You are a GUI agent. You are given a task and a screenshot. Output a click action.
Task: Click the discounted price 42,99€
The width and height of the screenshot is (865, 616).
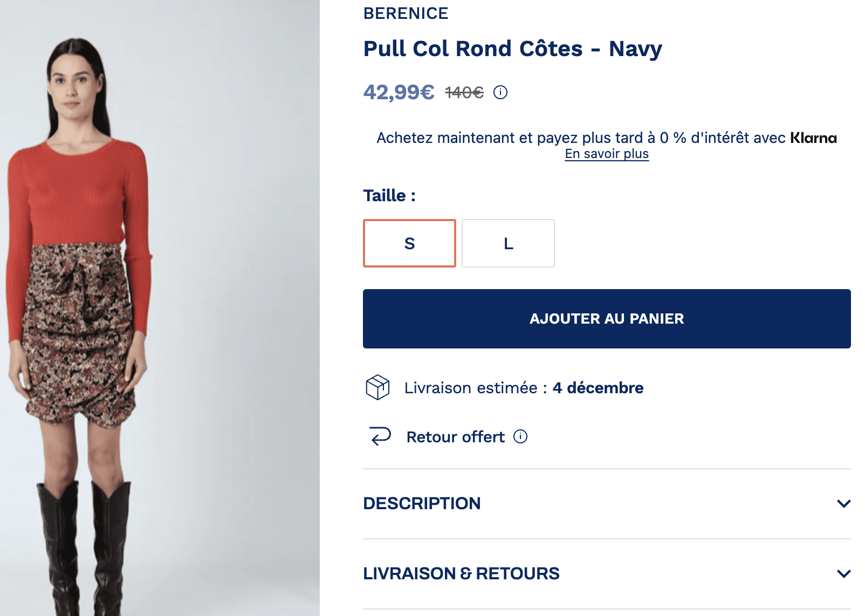[x=397, y=92]
